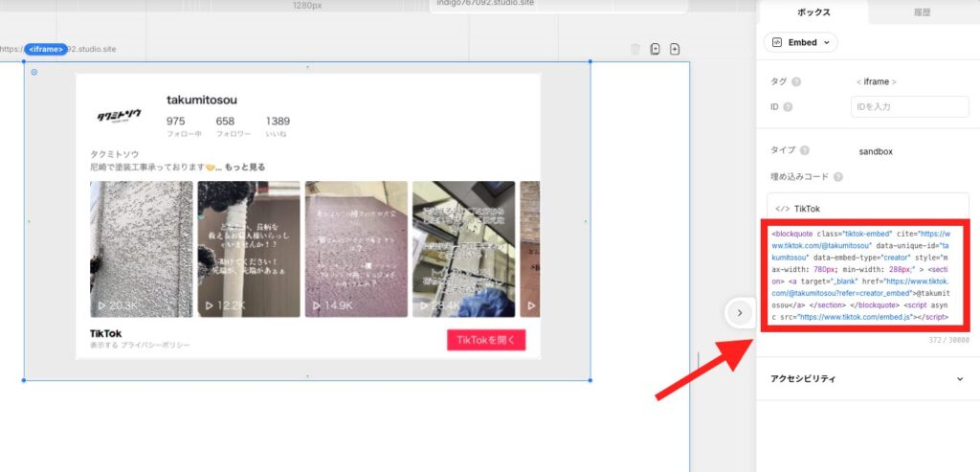Switch to the ボックス tab

point(813,12)
